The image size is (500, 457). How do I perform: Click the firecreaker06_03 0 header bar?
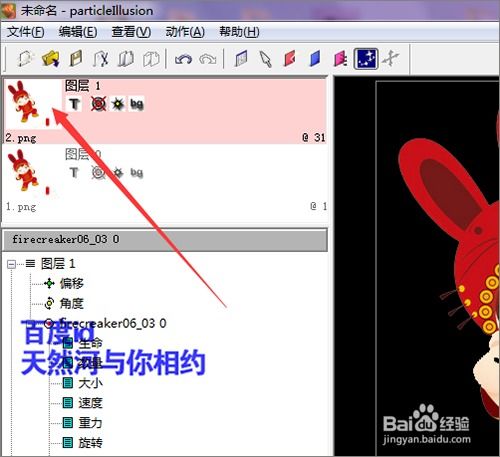coord(165,240)
